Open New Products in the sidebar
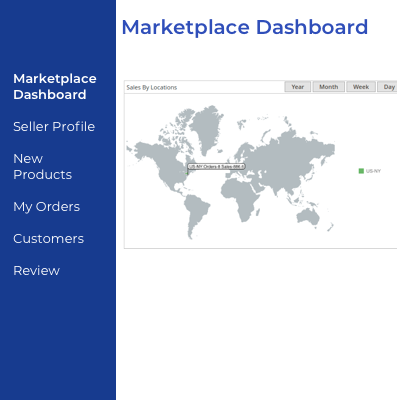Viewport: 400px width, 400px height. coord(42,167)
